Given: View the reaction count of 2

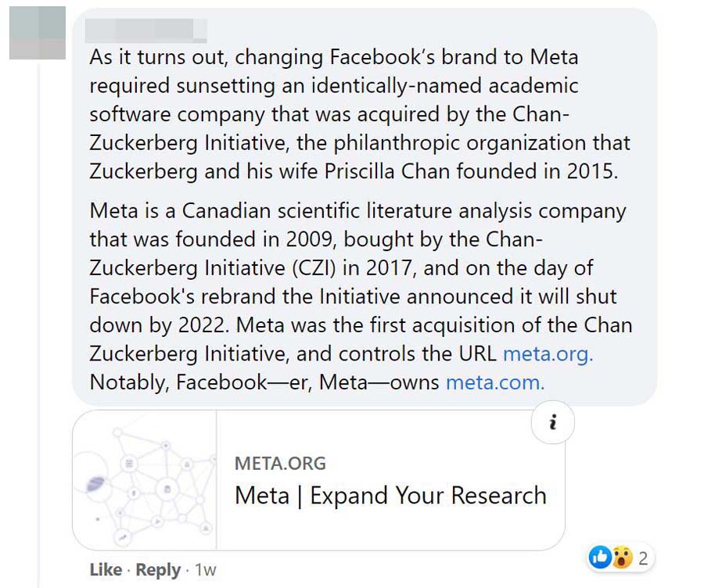Looking at the screenshot, I should (643, 558).
